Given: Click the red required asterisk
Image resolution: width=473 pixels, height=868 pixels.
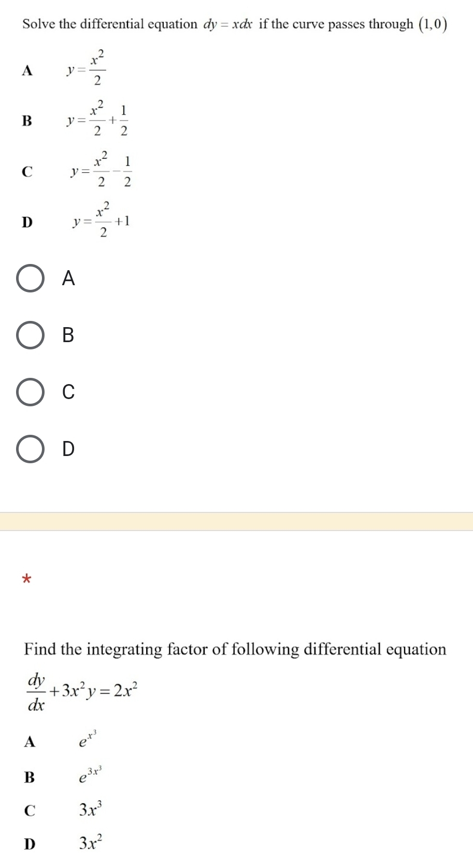Looking at the screenshot, I should [27, 579].
